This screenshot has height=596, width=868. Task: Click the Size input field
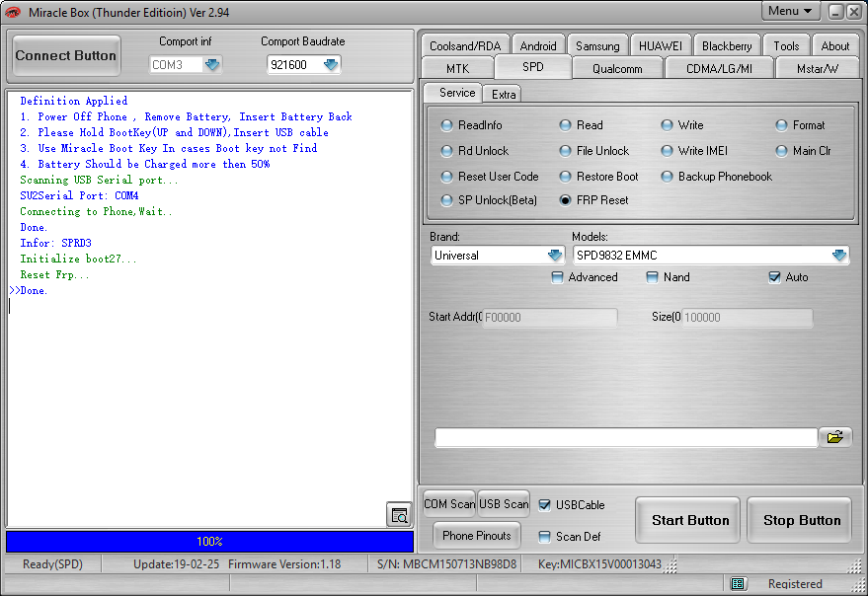coord(748,317)
